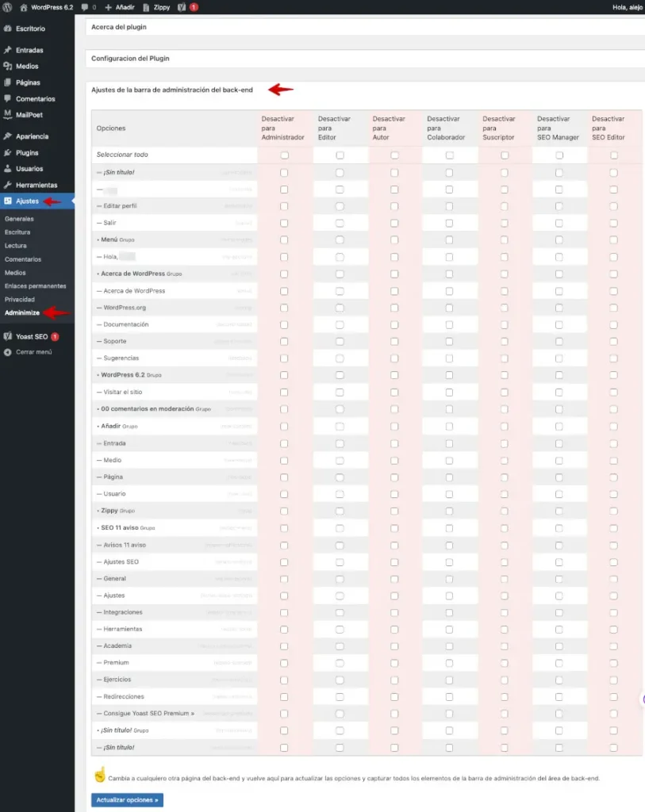Check Seleccionar todo for Administrador column
Image resolution: width=645 pixels, height=812 pixels.
coord(285,155)
